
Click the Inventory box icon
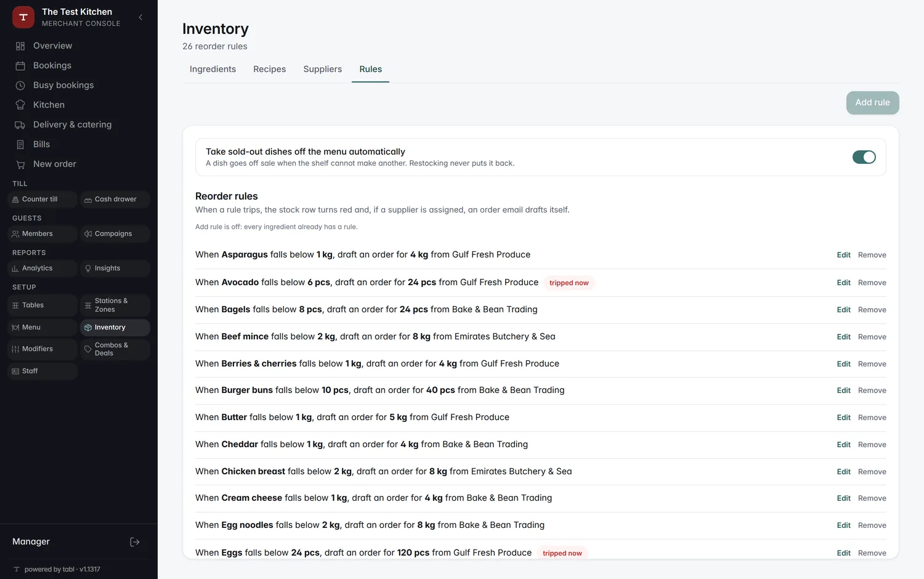pos(88,328)
